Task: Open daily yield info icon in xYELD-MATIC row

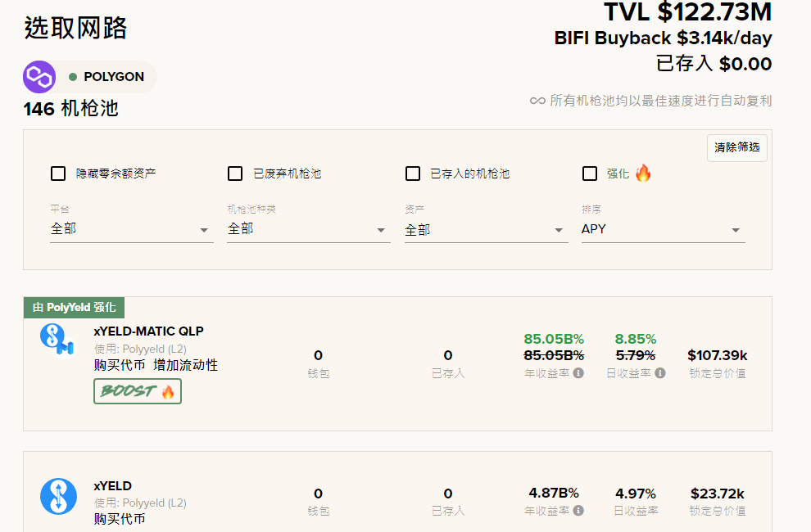Action: 660,372
